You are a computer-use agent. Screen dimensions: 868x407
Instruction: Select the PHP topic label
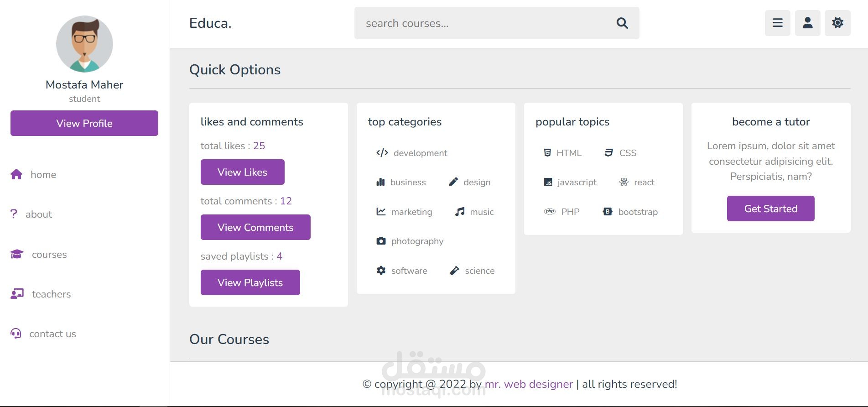[570, 212]
